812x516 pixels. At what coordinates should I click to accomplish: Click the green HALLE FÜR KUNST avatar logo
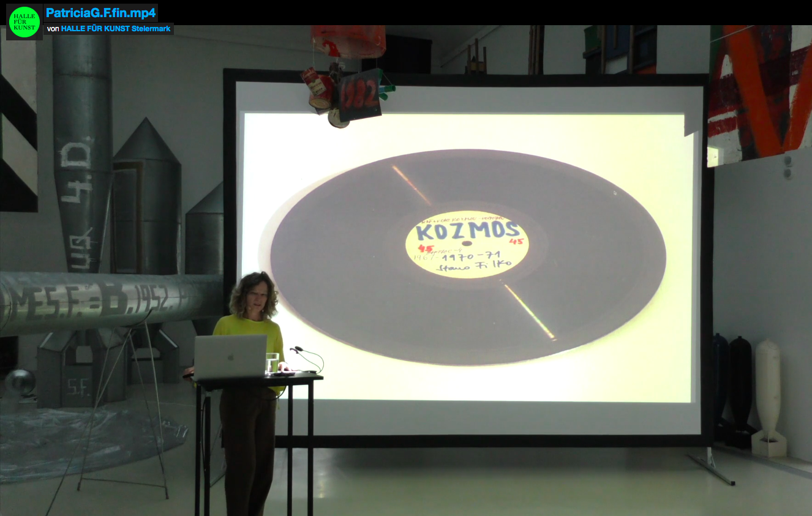(24, 21)
